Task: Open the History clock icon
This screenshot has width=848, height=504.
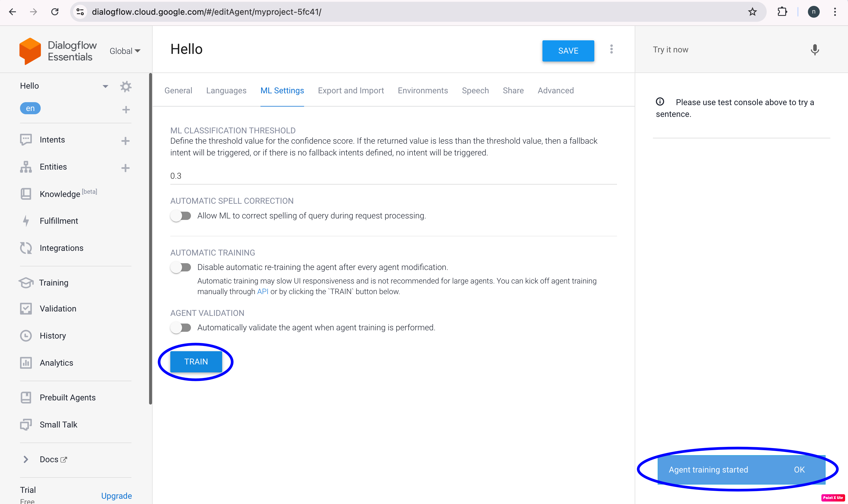Action: point(26,336)
